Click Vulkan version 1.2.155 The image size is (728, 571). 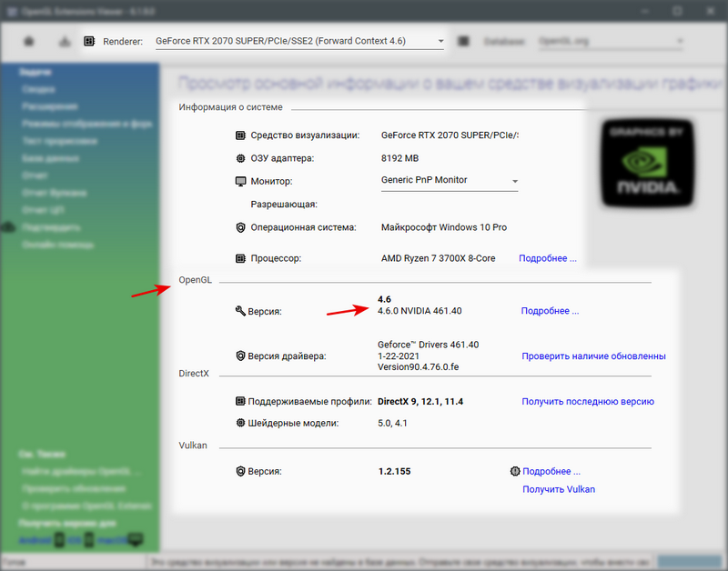coord(395,471)
